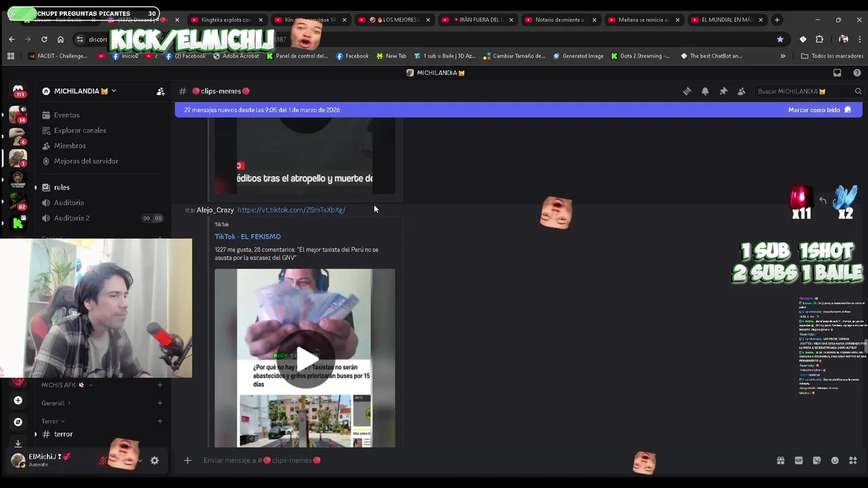Image resolution: width=868 pixels, height=488 pixels.
Task: Open Eventos in the channel sidebar
Action: pos(66,115)
